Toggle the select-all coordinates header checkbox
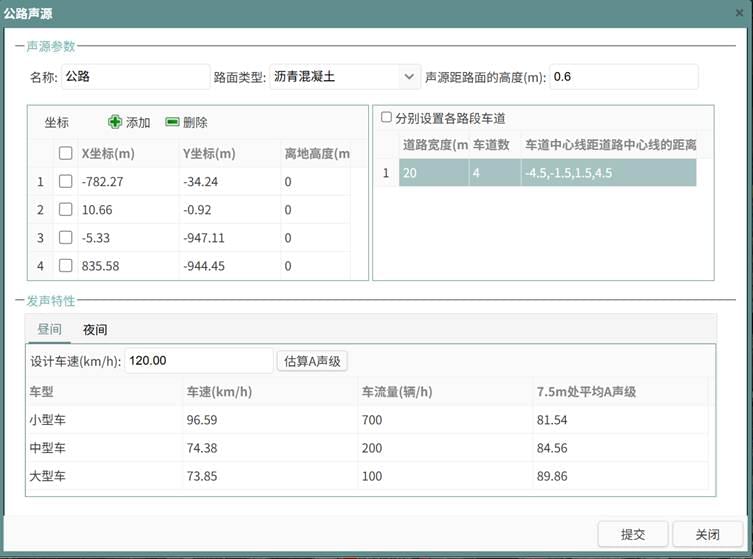Image resolution: width=753 pixels, height=559 pixels. coord(65,153)
